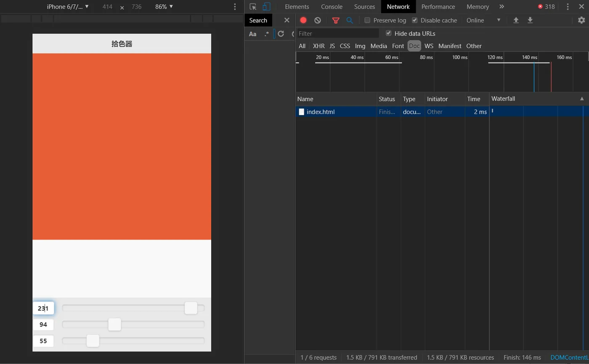
Task: Sort by the Type column header
Action: (413, 99)
